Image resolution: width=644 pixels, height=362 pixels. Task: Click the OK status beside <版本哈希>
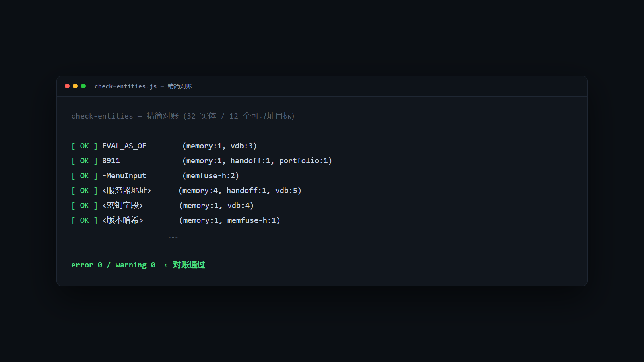[x=85, y=220]
